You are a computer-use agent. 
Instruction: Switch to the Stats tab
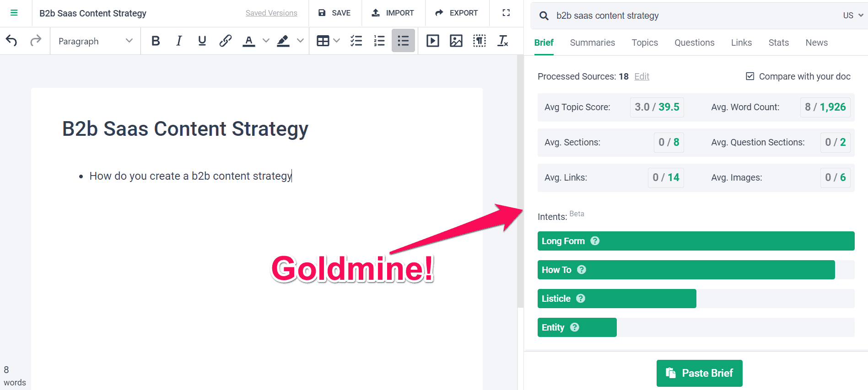click(x=779, y=43)
